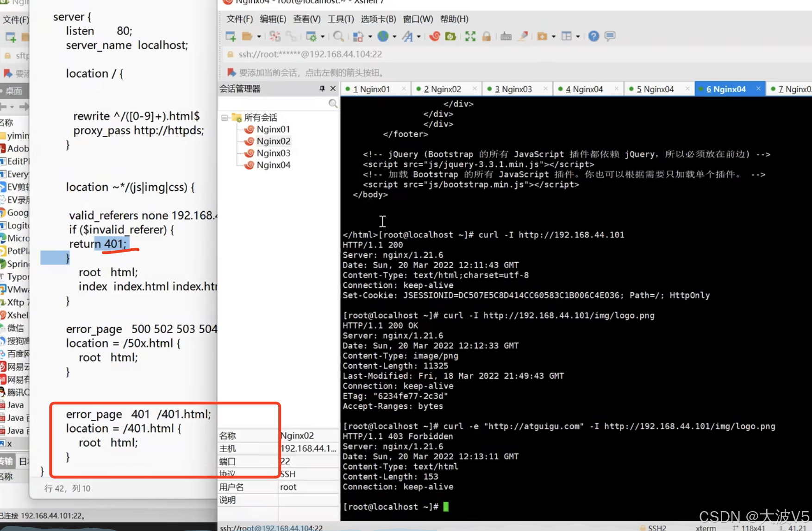Switch to the 1 Nginx01 tab
812x531 pixels.
tap(371, 89)
